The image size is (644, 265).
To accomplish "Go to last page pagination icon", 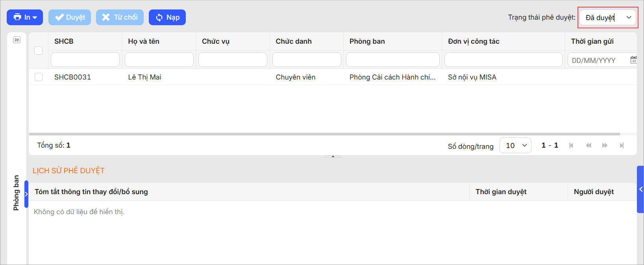I will [622, 146].
